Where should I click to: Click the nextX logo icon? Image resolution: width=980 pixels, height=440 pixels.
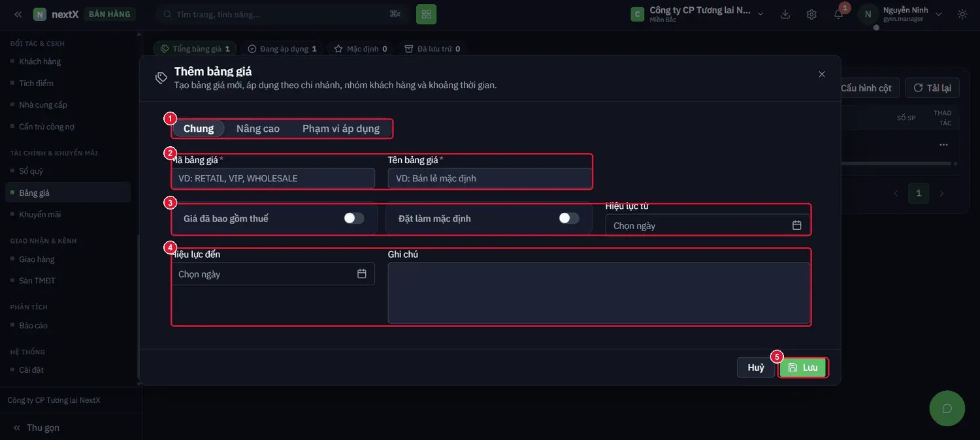40,14
